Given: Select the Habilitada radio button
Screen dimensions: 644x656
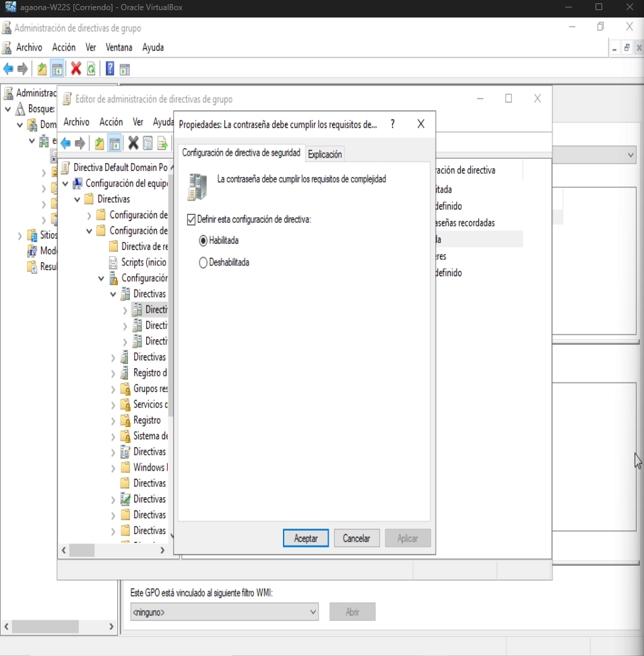Looking at the screenshot, I should (x=203, y=240).
